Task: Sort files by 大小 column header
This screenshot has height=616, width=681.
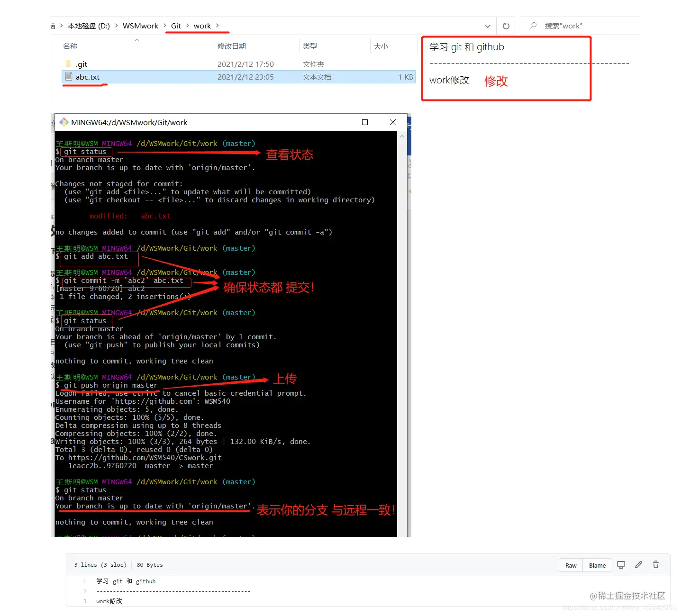Action: click(381, 46)
